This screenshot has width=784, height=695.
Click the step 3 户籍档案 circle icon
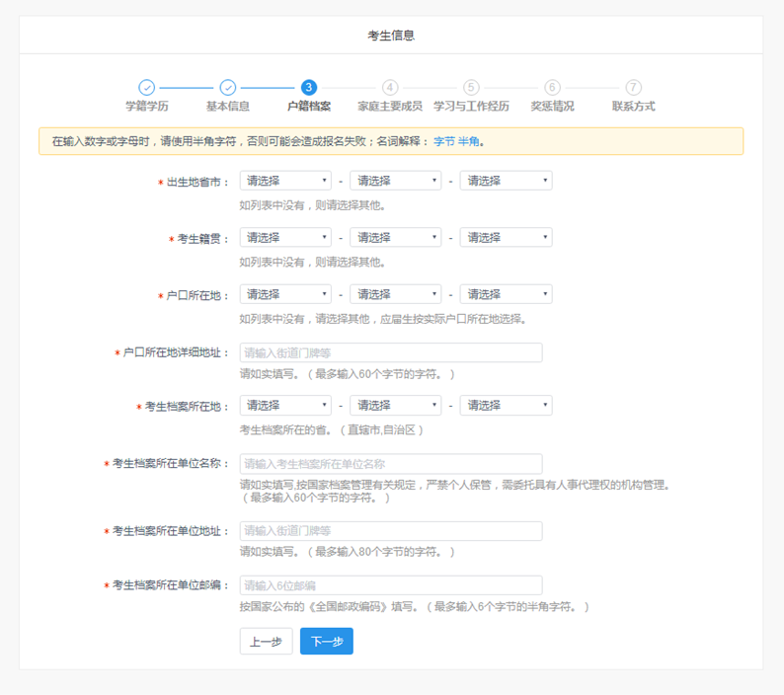click(x=309, y=88)
